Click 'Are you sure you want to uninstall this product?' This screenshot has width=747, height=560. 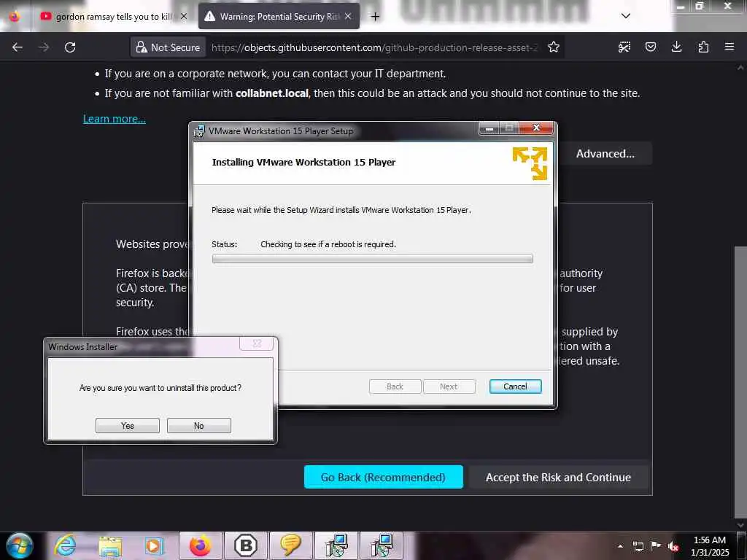pyautogui.click(x=160, y=388)
